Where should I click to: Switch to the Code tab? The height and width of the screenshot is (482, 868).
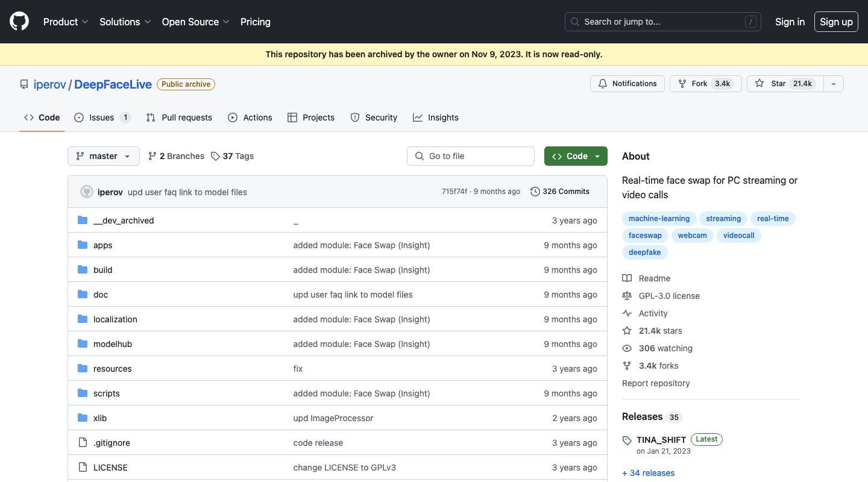(x=42, y=117)
